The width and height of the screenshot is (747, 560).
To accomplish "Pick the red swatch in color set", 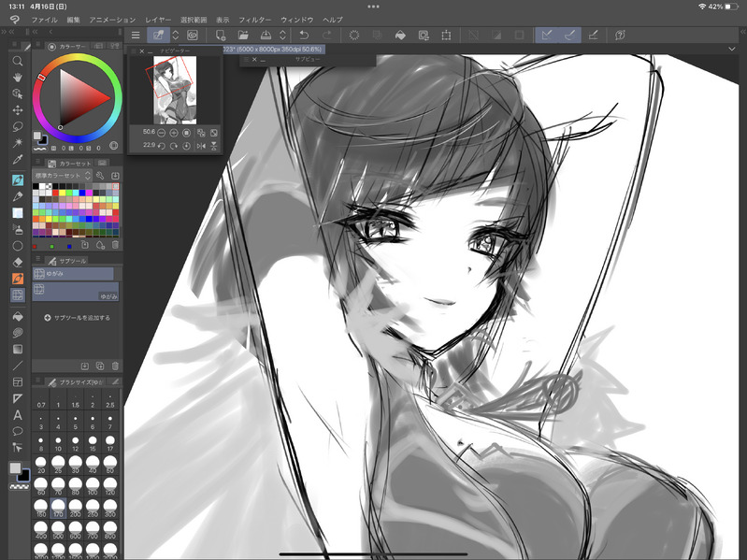I will click(x=56, y=193).
